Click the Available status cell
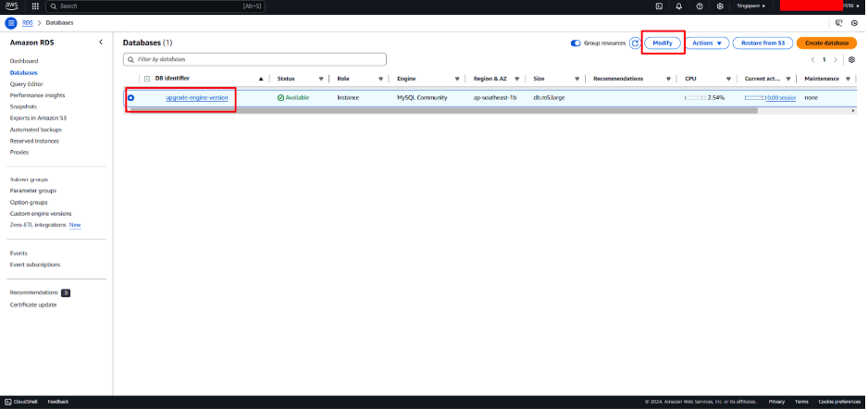This screenshot has width=868, height=409. tap(293, 98)
